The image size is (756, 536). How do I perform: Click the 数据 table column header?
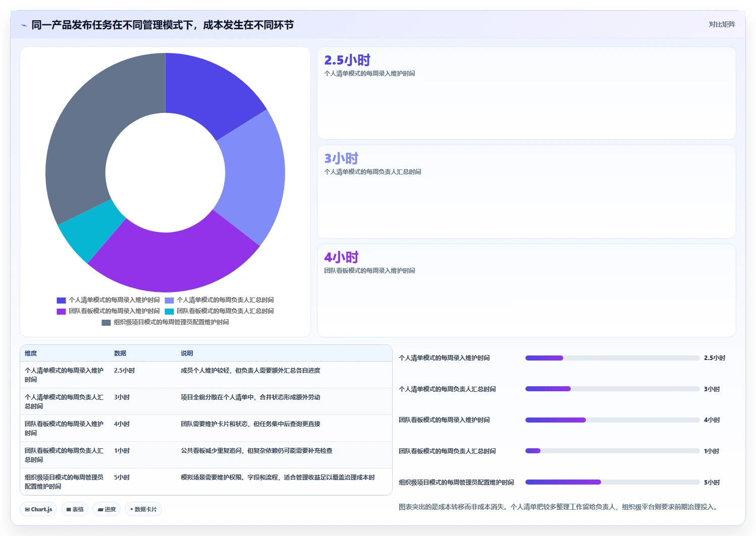120,353
